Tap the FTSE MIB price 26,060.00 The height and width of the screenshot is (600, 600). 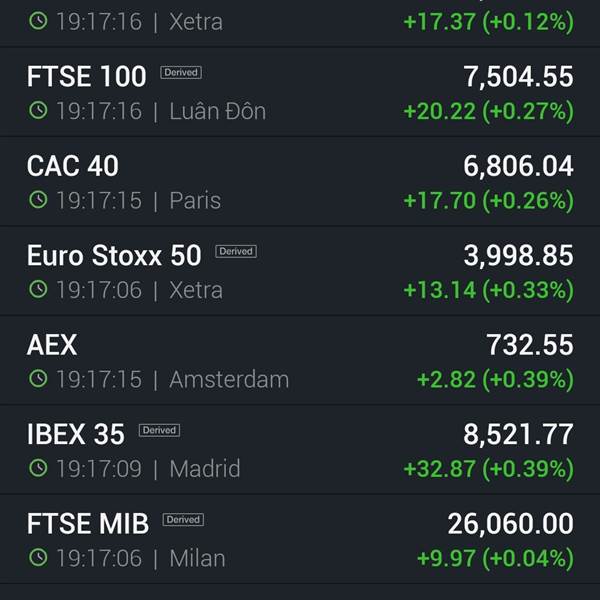coord(510,524)
